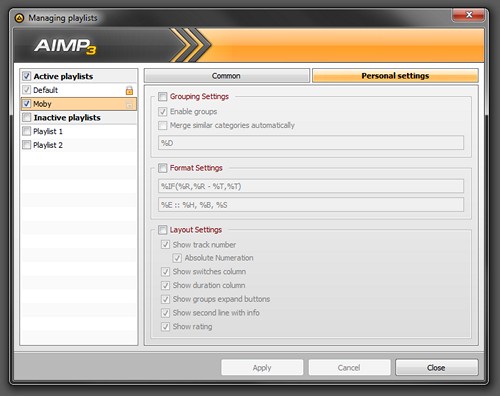This screenshot has width=500, height=396.
Task: Check the Inactive playlists group checkbox
Action: click(x=27, y=117)
